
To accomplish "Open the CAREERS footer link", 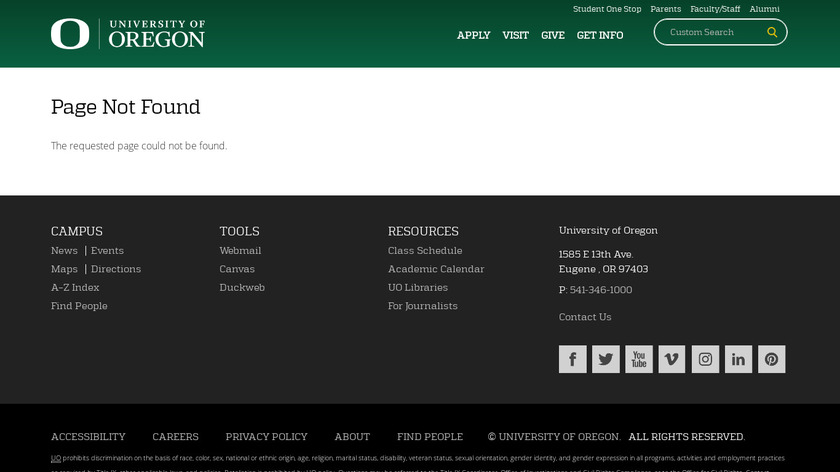I will [x=175, y=437].
